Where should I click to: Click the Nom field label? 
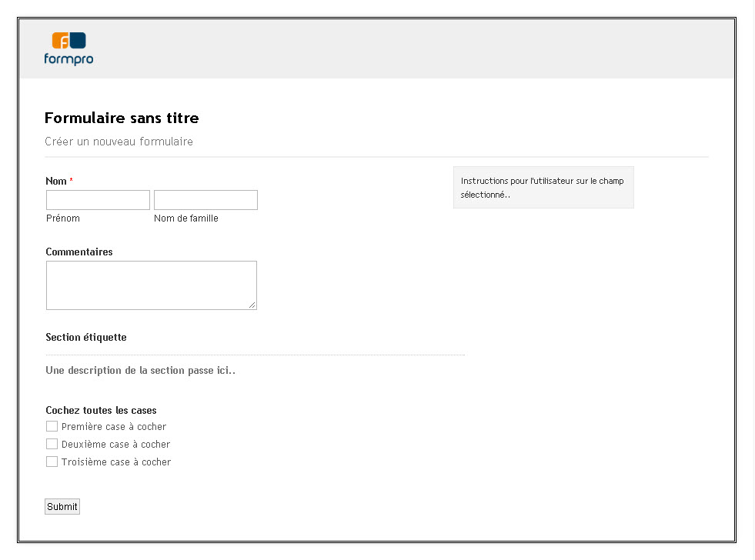[x=56, y=181]
